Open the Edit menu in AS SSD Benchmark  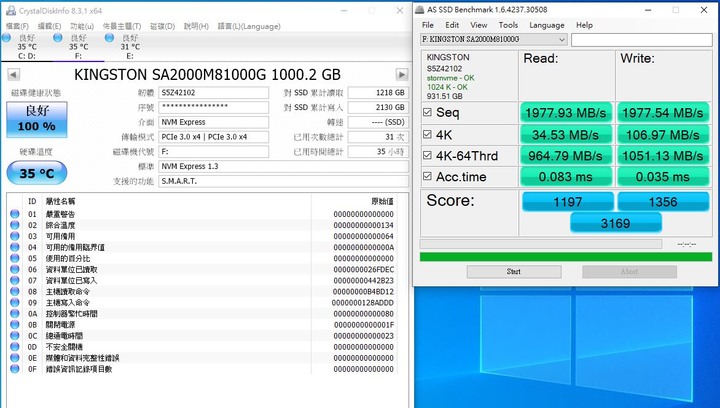(x=452, y=25)
